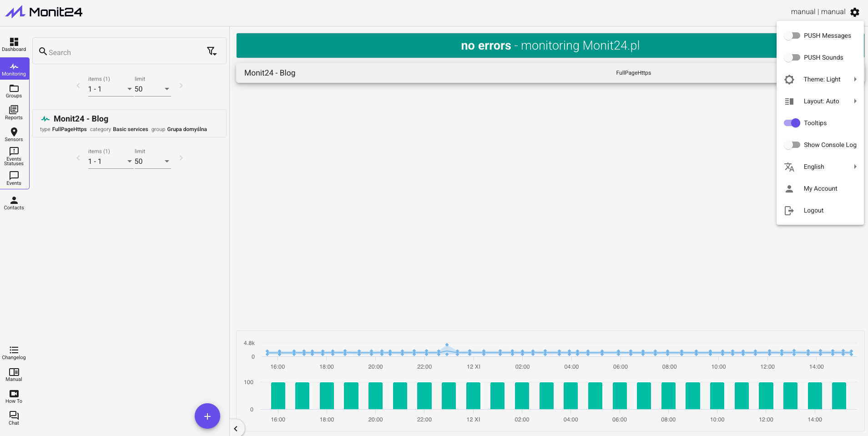Open the Changelog list icon
This screenshot has width=868, height=436.
point(14,353)
